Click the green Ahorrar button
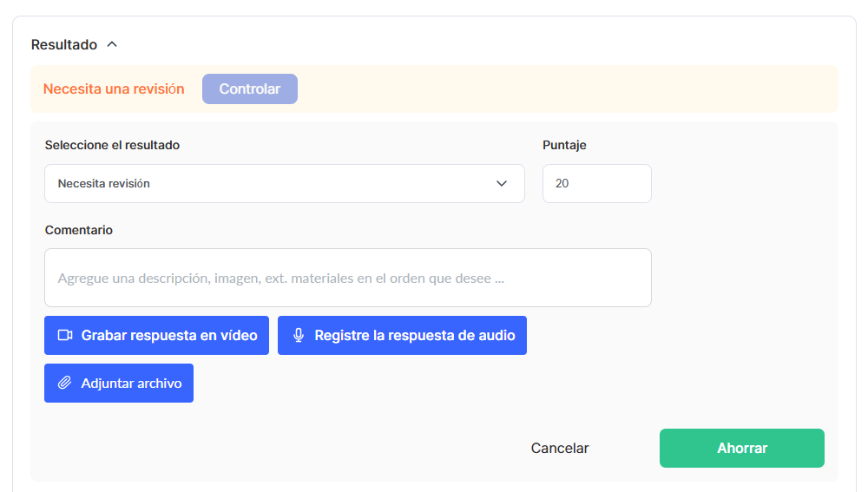The width and height of the screenshot is (868, 492). click(741, 449)
